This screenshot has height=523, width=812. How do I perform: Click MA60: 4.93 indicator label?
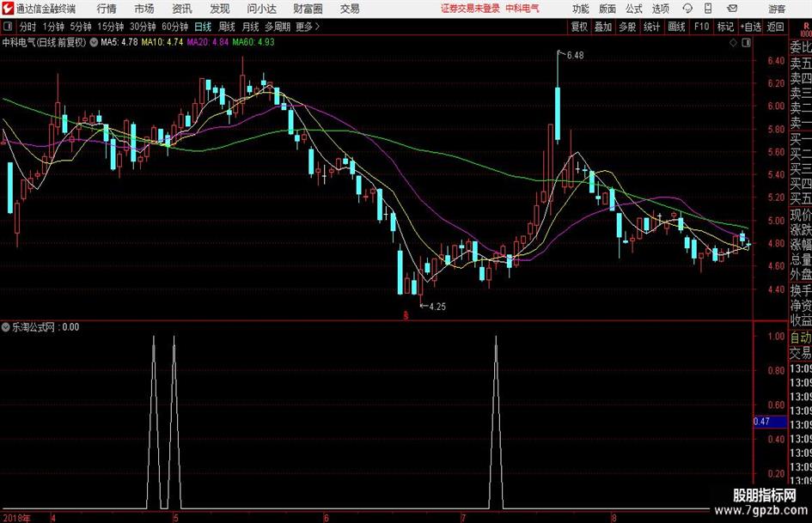[x=253, y=42]
